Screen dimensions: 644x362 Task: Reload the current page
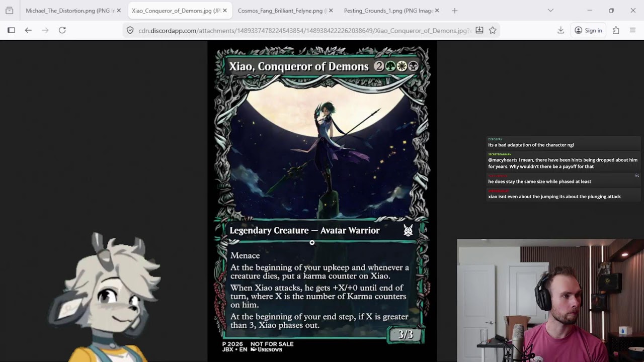(x=62, y=30)
